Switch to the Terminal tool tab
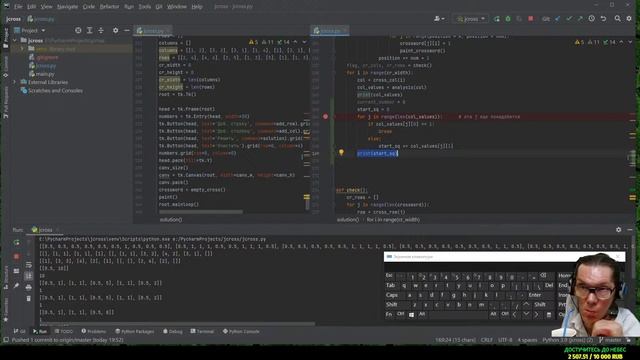 coord(202,331)
